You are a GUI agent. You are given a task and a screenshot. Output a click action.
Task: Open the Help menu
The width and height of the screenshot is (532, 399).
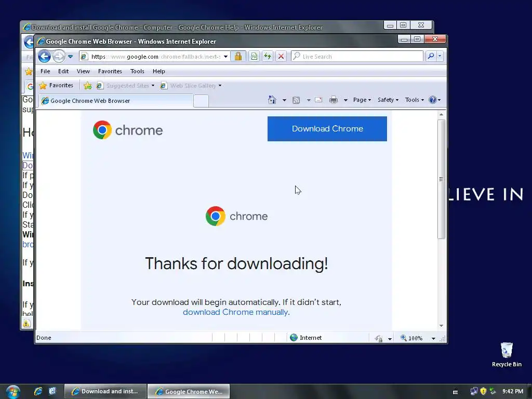[x=158, y=71]
